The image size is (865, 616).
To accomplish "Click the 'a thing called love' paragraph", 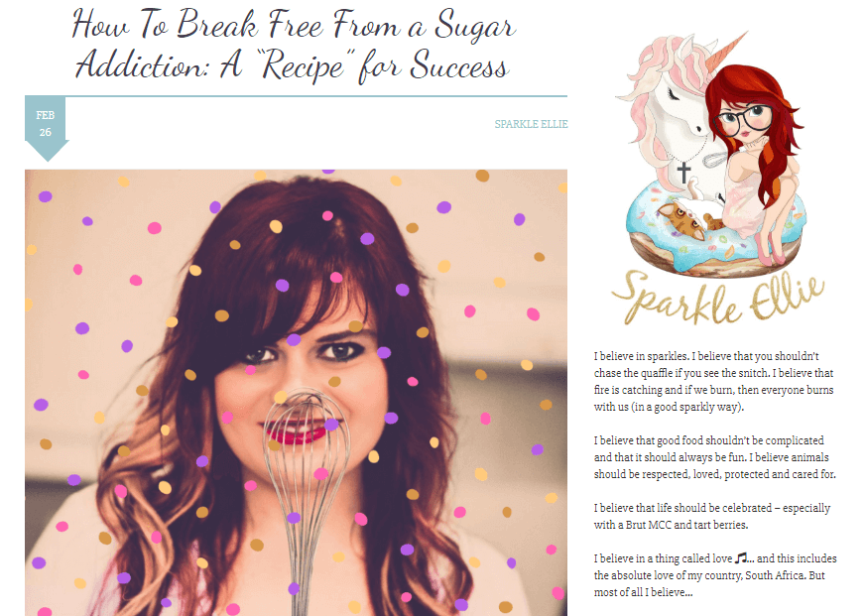I will point(715,575).
